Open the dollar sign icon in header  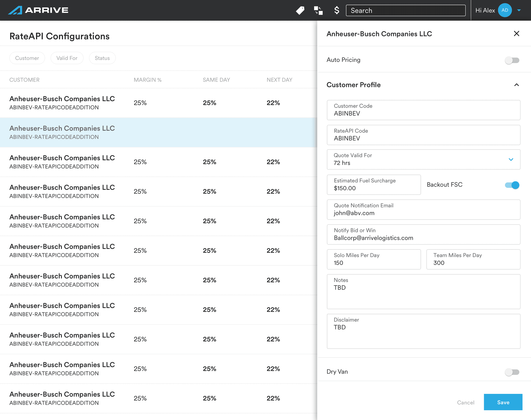337,10
